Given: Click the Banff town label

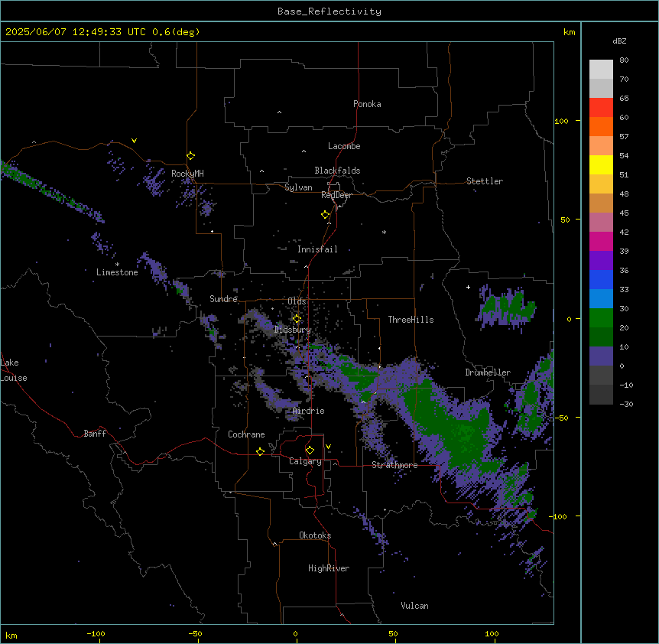Looking at the screenshot, I should pyautogui.click(x=95, y=434).
